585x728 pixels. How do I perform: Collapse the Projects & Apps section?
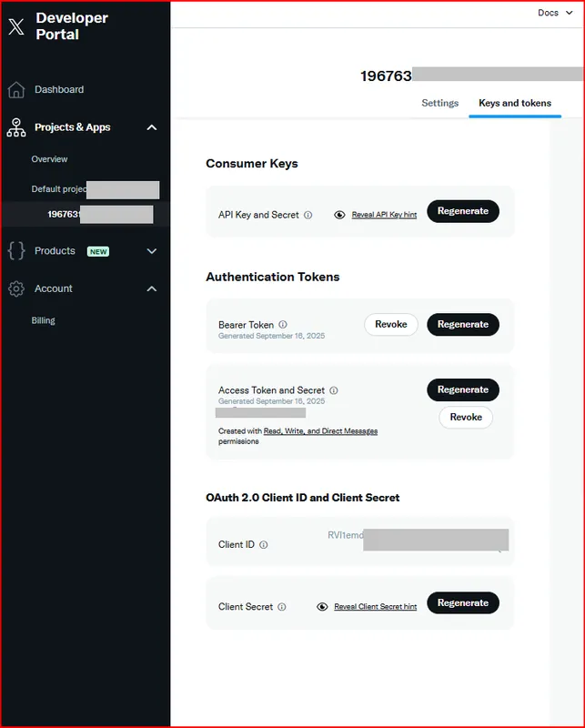(152, 127)
